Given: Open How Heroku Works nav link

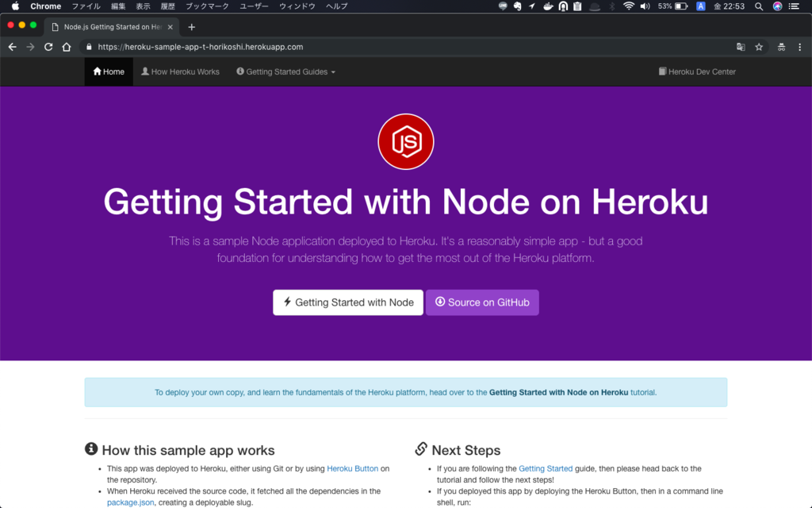Looking at the screenshot, I should [180, 71].
